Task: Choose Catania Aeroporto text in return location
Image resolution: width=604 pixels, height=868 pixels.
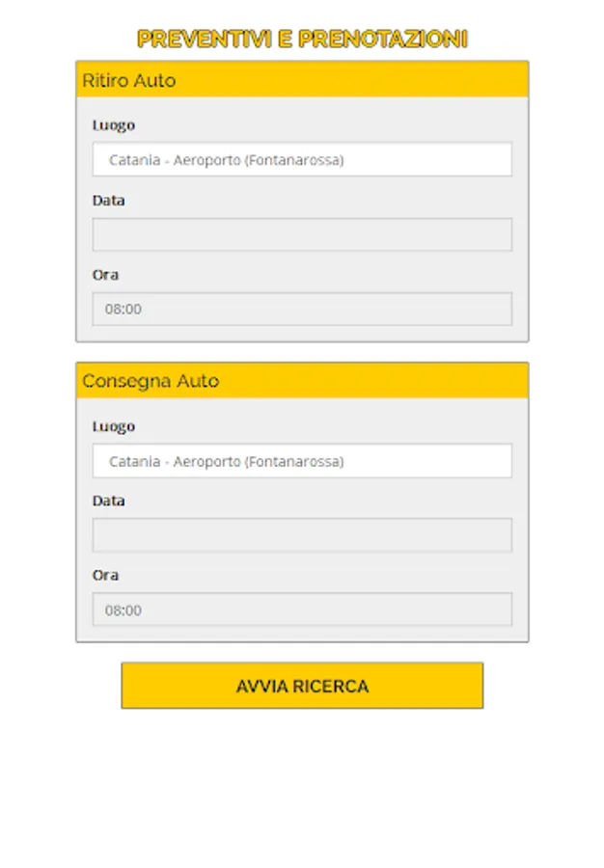Action: 226,461
